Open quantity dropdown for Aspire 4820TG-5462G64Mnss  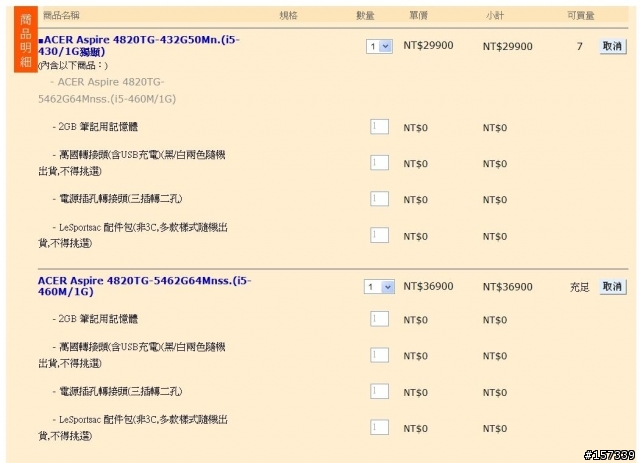[x=379, y=287]
